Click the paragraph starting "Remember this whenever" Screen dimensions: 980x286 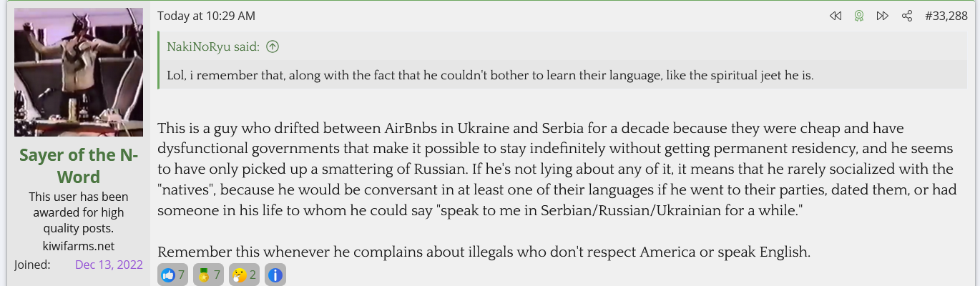pos(484,252)
